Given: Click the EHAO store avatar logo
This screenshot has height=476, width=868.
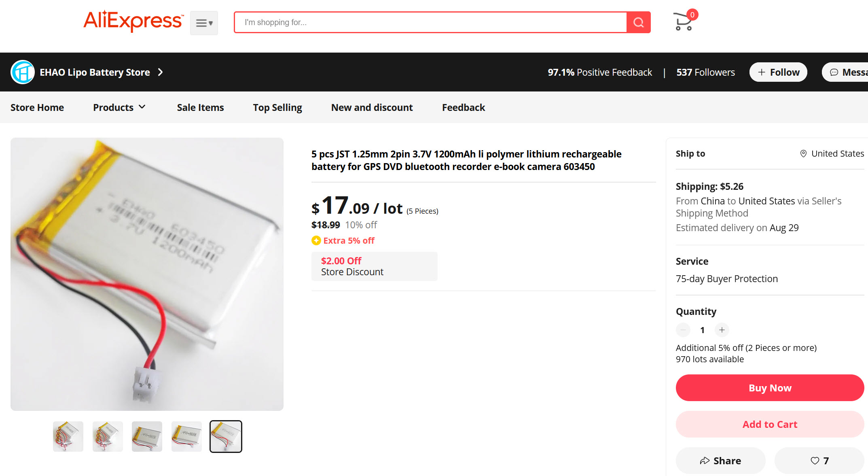Looking at the screenshot, I should click(23, 72).
